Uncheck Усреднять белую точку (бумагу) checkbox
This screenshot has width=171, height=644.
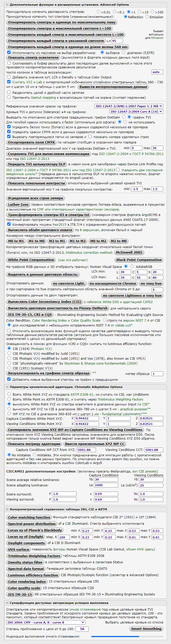[9, 127]
